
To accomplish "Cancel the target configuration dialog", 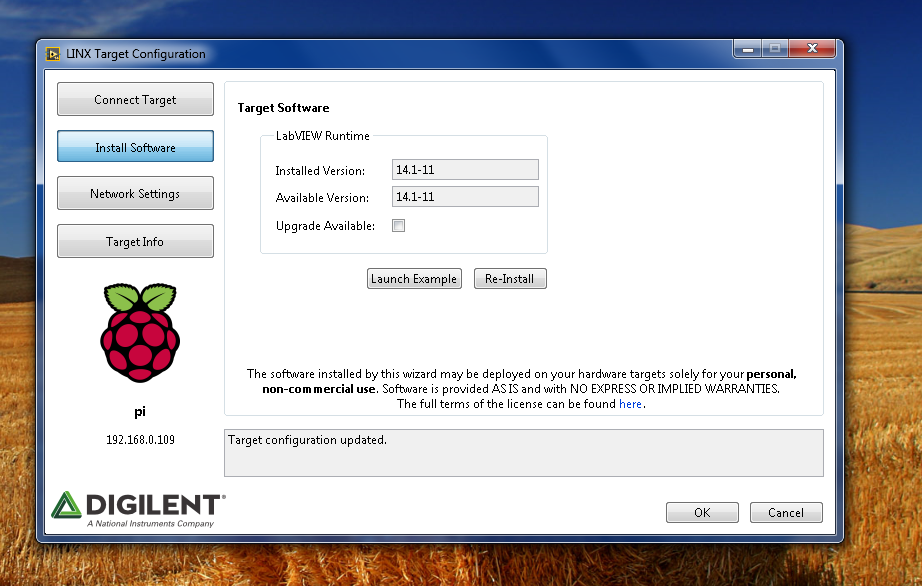I will click(x=786, y=513).
